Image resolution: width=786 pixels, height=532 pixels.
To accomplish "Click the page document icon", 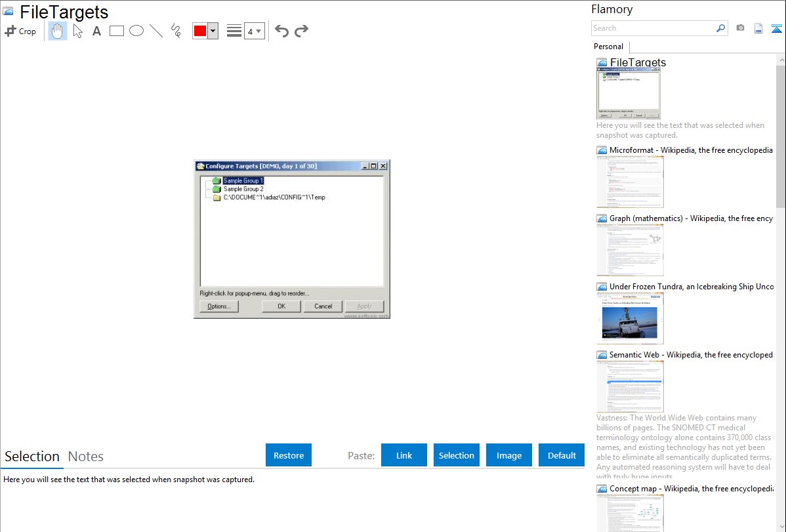I will (758, 28).
